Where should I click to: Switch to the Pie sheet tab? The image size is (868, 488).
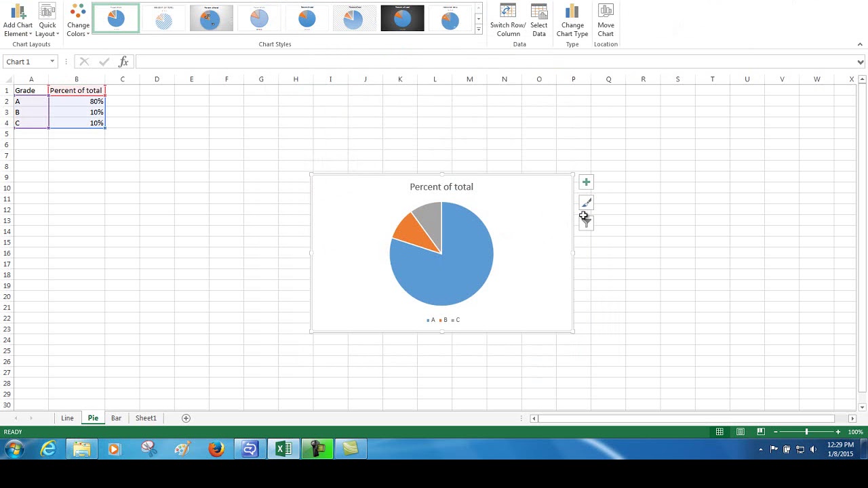point(93,418)
